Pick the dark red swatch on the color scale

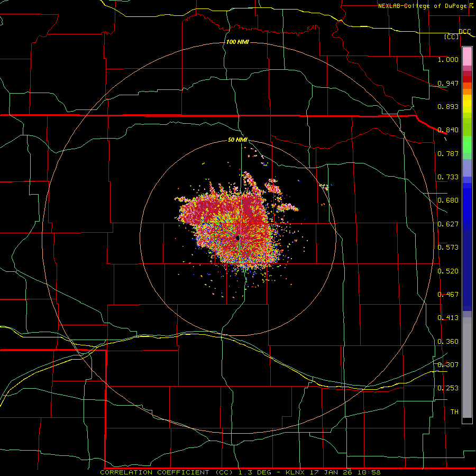point(467,79)
